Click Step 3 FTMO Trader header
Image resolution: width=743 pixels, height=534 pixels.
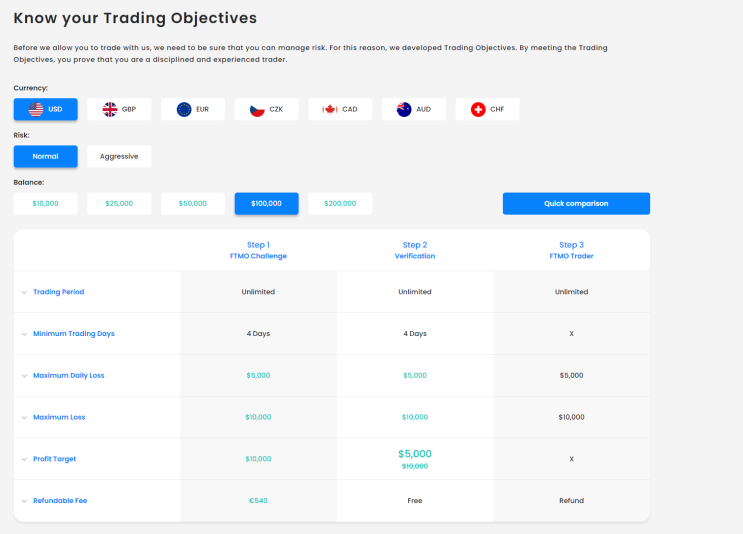click(571, 250)
